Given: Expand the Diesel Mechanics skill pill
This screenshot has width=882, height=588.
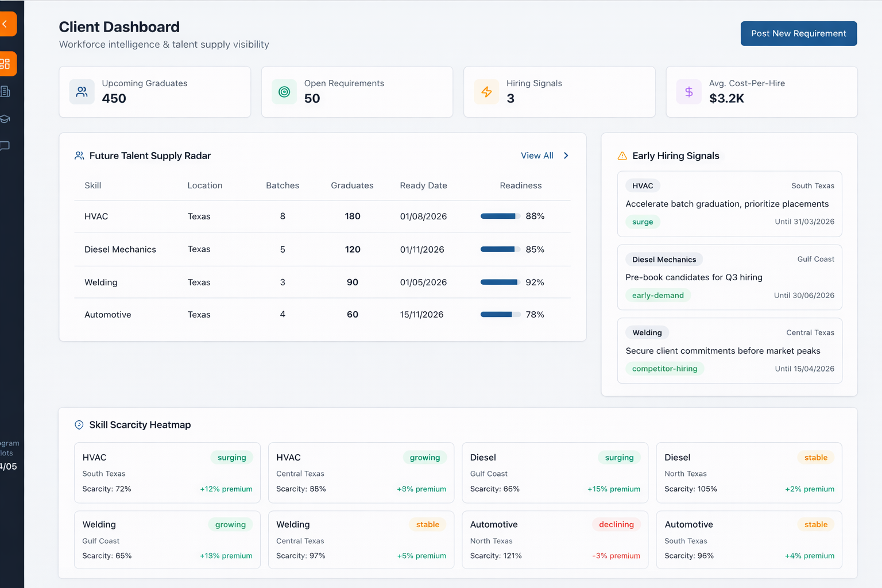Looking at the screenshot, I should click(664, 259).
